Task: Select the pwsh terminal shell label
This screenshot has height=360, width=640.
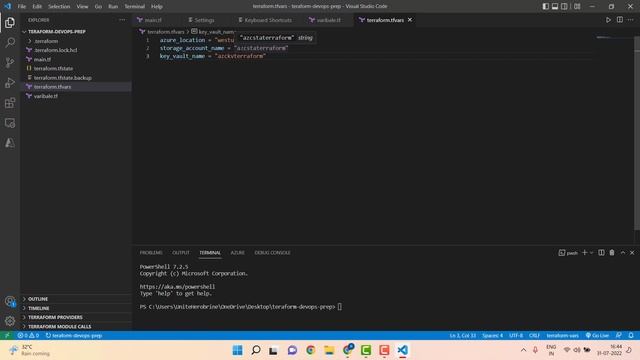Action: [x=568, y=253]
